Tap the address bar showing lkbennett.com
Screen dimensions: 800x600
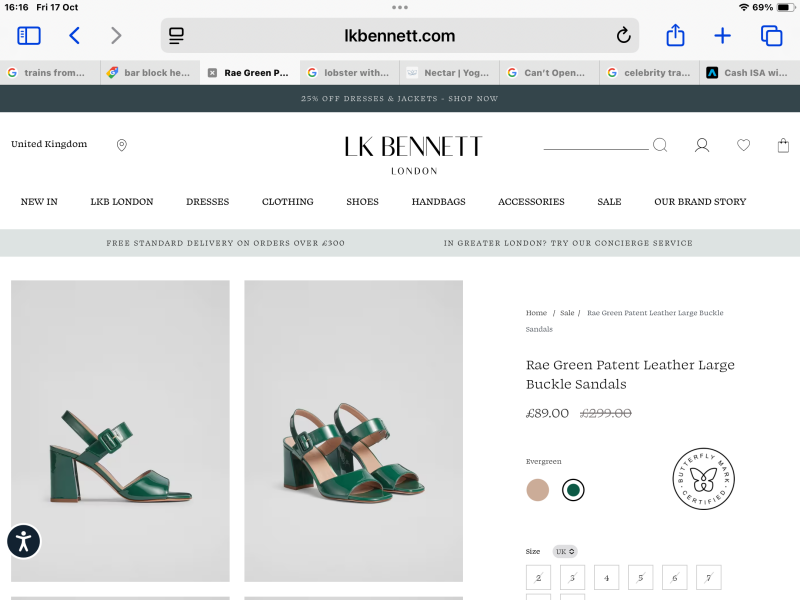(x=399, y=36)
